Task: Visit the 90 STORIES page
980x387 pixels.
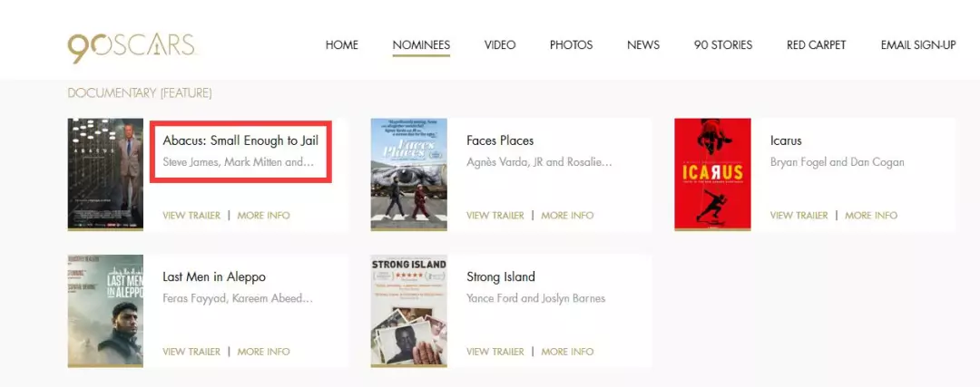Action: pos(723,45)
